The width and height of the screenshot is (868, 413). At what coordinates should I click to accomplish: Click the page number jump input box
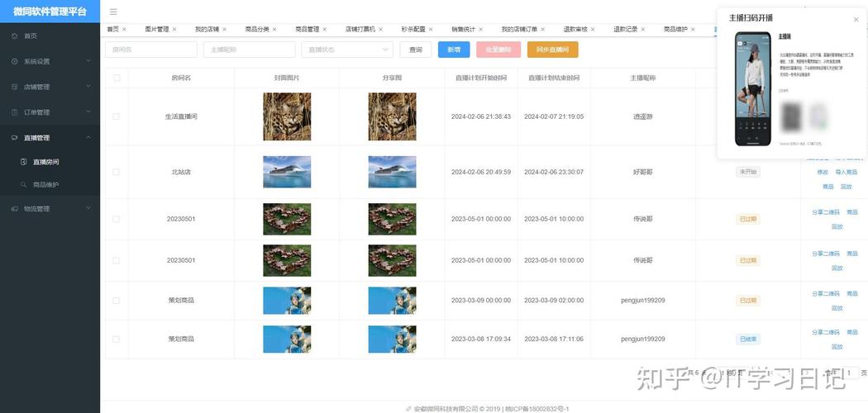pyautogui.click(x=849, y=373)
